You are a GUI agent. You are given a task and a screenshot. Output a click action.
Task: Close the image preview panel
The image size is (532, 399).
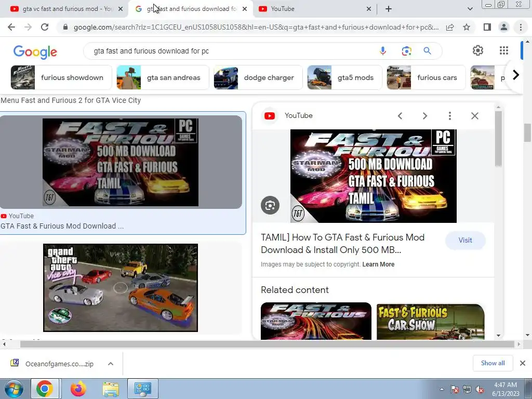(475, 116)
